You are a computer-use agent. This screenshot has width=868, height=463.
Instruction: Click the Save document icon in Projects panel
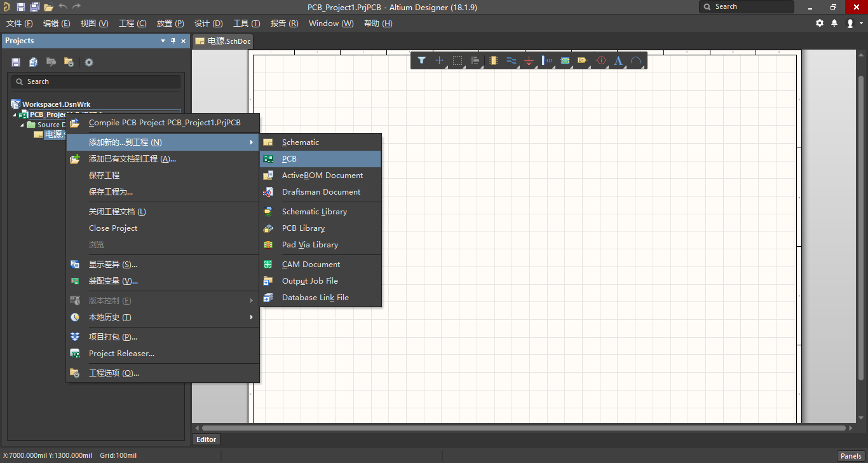pyautogui.click(x=15, y=62)
